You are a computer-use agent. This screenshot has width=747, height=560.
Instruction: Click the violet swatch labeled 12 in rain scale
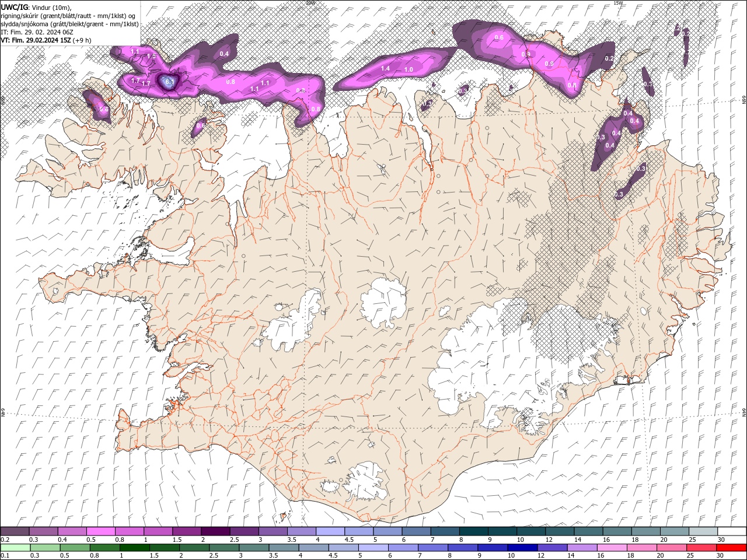pos(552,548)
